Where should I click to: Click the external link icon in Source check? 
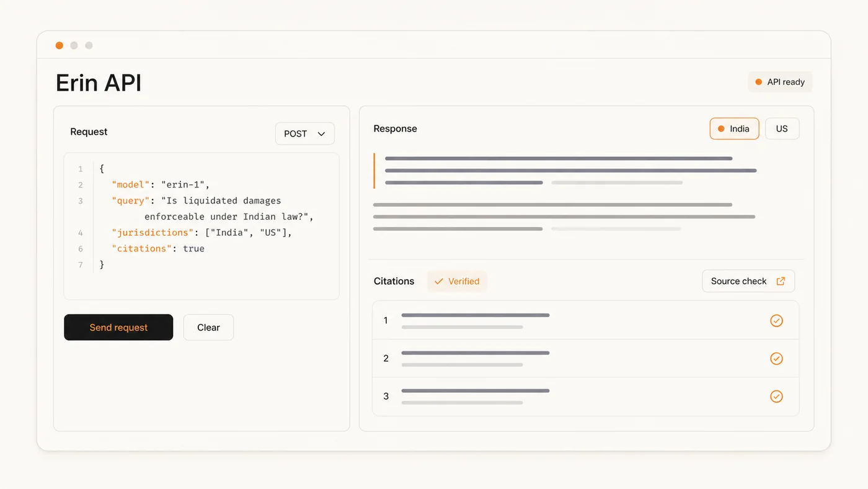point(781,281)
